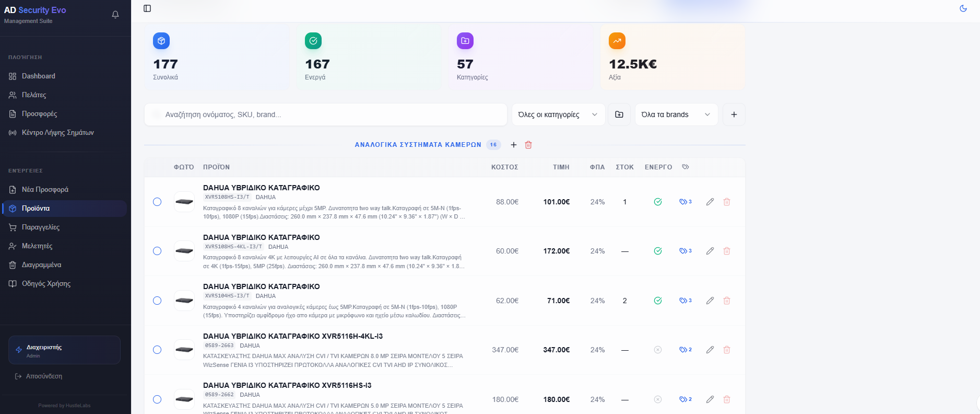The width and height of the screenshot is (980, 414).
Task: Delete the XVR5116H-4KL-I3 product
Action: (x=727, y=350)
